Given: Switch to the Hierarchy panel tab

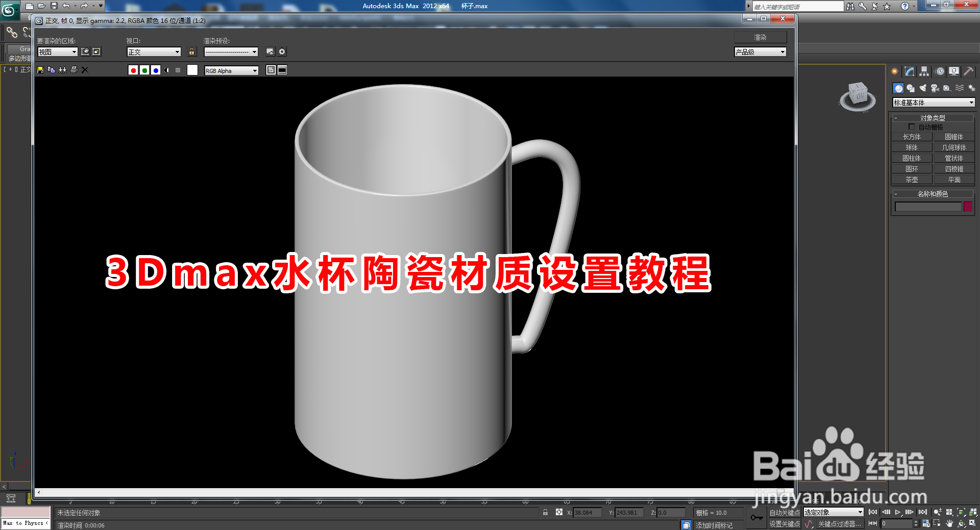Looking at the screenshot, I should 924,71.
